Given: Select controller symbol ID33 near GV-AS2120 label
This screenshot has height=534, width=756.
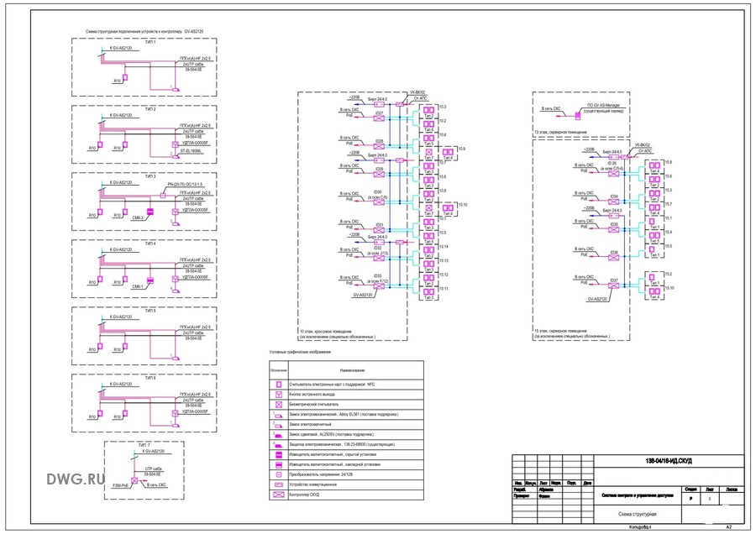Looking at the screenshot, I should pos(379,286).
